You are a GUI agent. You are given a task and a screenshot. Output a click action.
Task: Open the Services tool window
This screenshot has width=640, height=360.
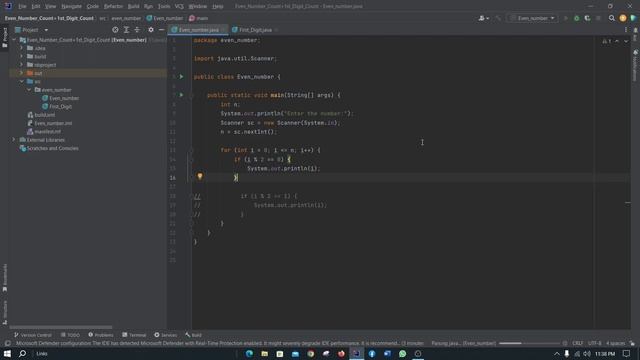(x=166, y=335)
